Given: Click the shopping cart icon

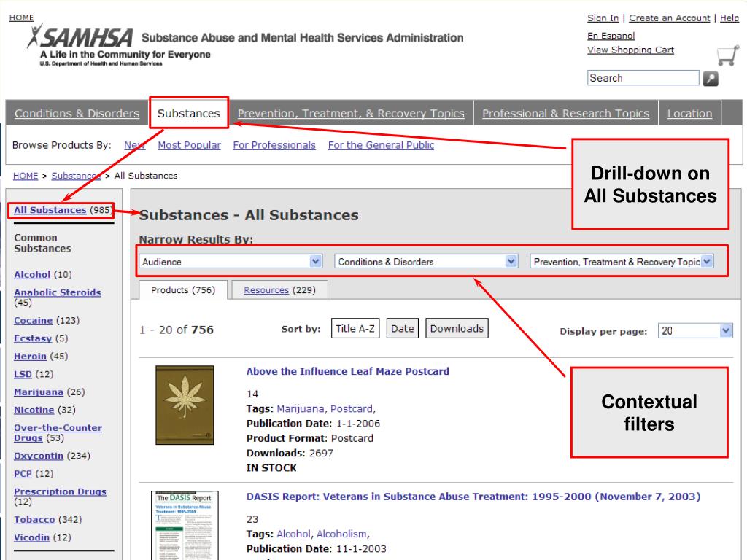Looking at the screenshot, I should coord(727,55).
